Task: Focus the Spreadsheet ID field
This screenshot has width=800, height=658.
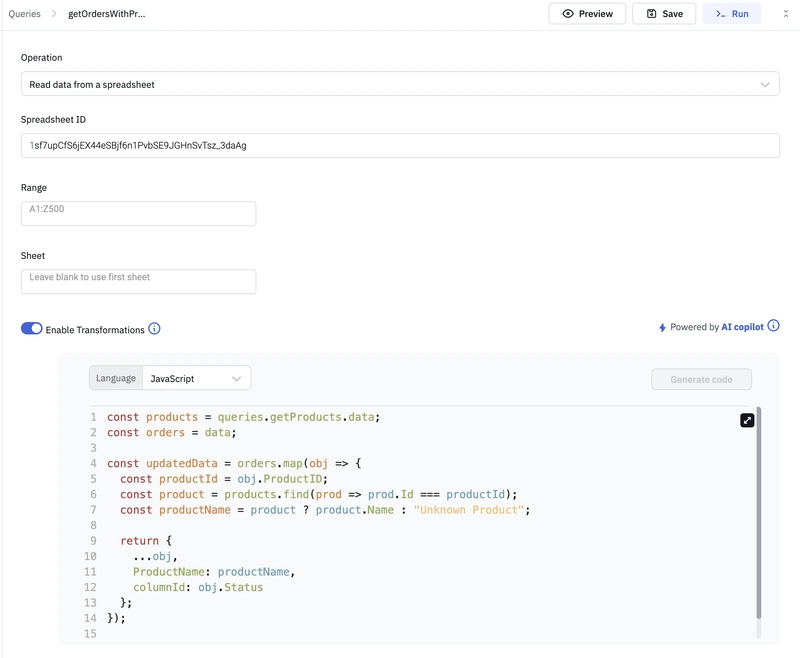Action: (400, 145)
